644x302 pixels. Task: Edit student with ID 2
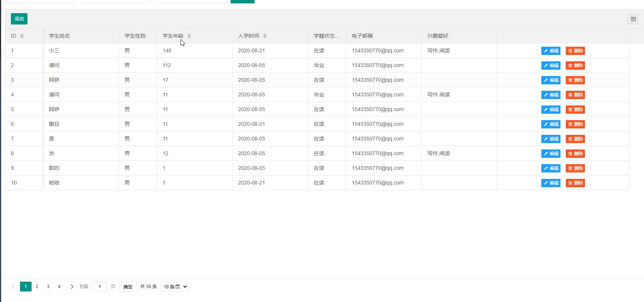pos(551,66)
